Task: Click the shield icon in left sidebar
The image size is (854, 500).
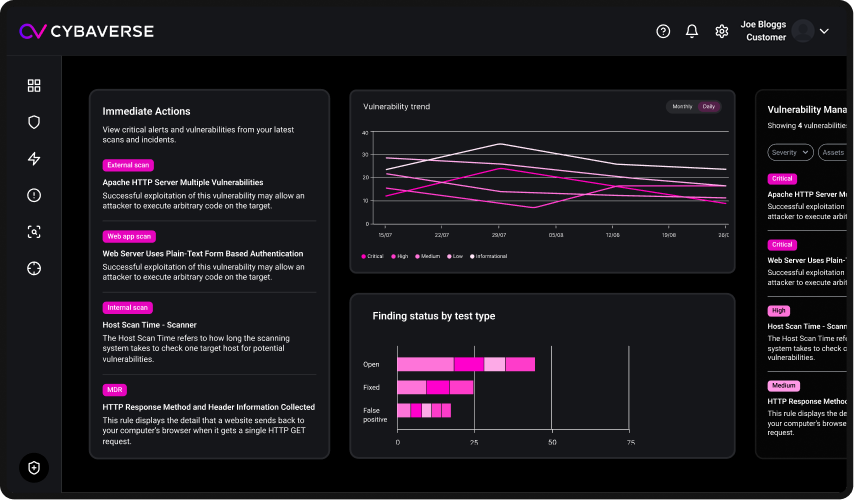Action: point(34,122)
